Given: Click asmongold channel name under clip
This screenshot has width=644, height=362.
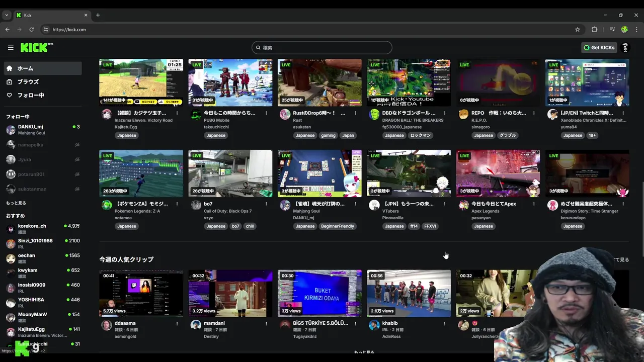Looking at the screenshot, I should click(x=125, y=336).
